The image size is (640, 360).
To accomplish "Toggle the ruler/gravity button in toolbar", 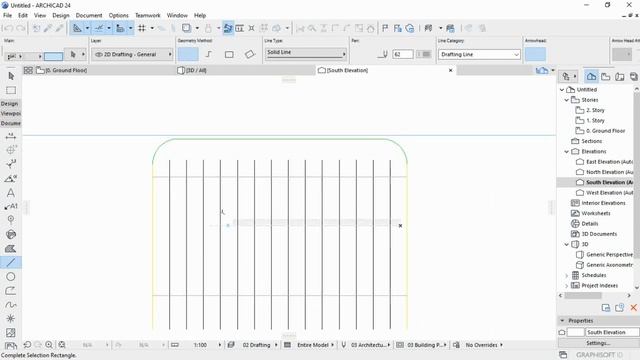I will (120, 28).
